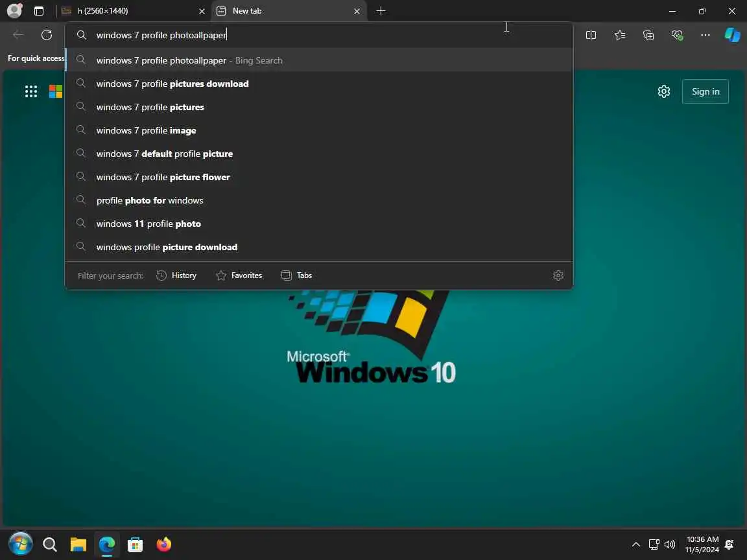
Task: Choose 'windows 7 default profile picture' suggestion
Action: 319,154
